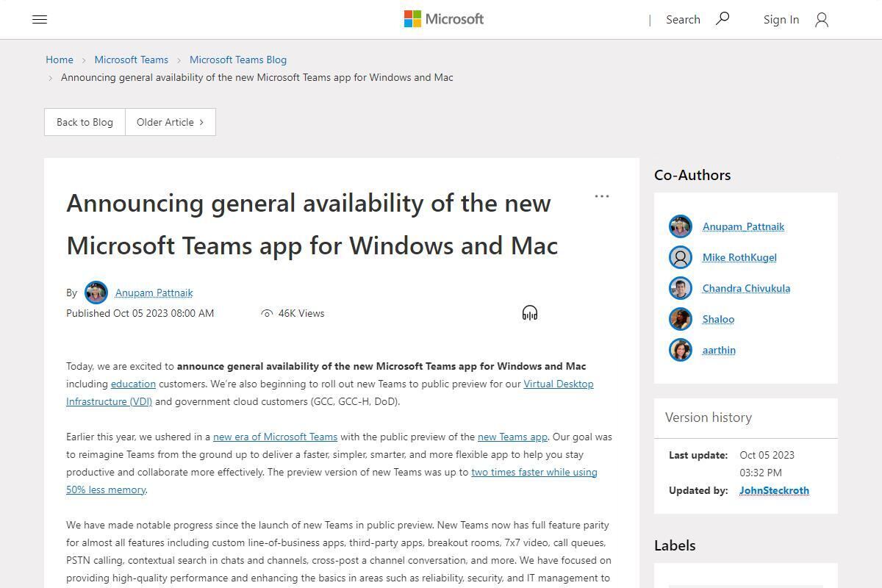Click the article title heading

(x=312, y=224)
